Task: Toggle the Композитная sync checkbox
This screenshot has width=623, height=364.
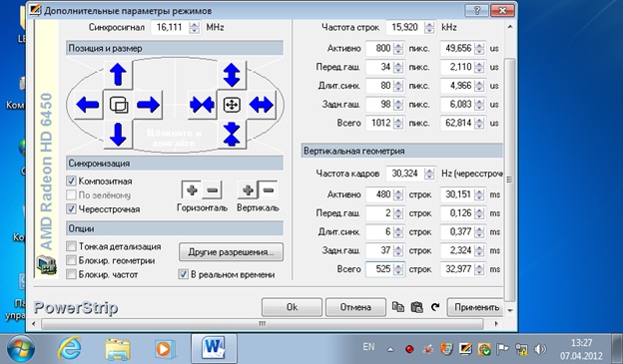Action: click(71, 182)
